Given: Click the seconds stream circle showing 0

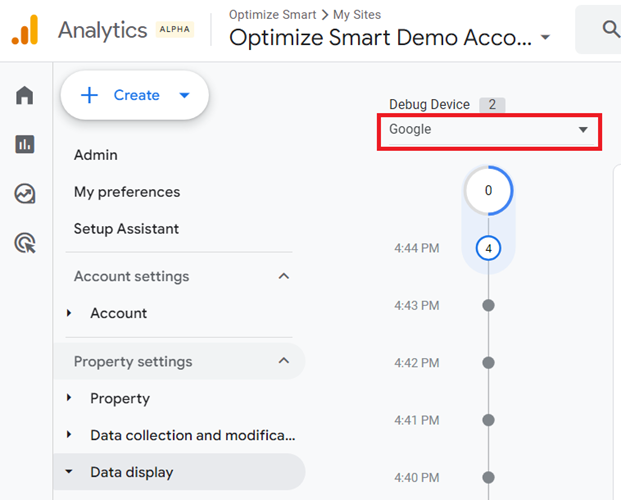Looking at the screenshot, I should click(x=488, y=191).
